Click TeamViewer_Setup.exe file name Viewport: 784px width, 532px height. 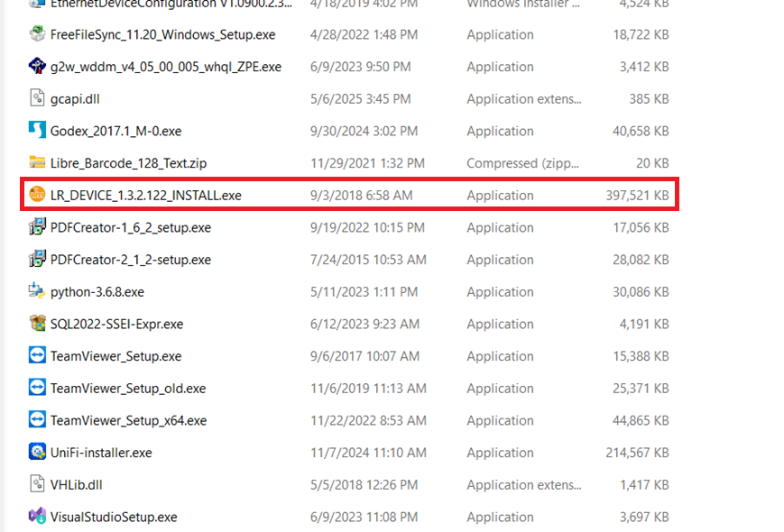[115, 356]
